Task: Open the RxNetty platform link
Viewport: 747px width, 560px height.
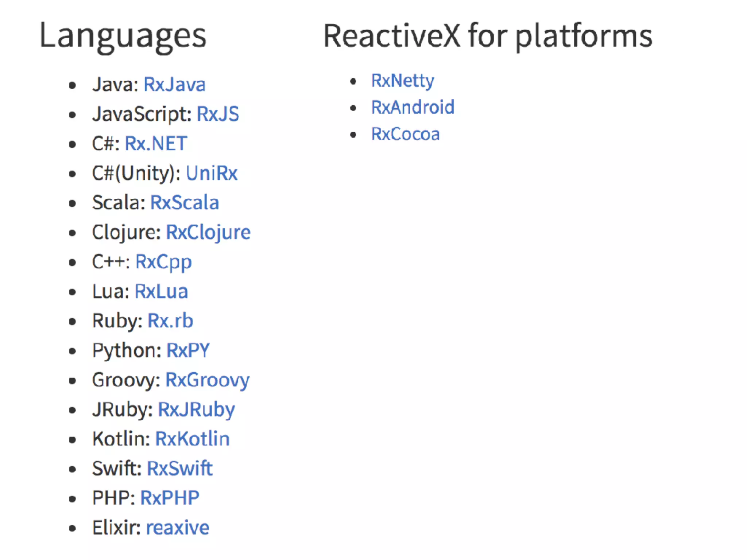Action: pyautogui.click(x=402, y=81)
